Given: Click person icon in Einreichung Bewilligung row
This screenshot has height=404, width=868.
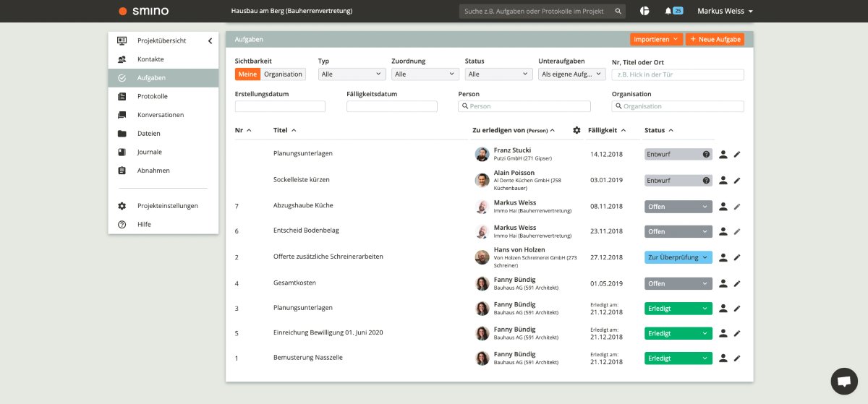Looking at the screenshot, I should point(723,333).
